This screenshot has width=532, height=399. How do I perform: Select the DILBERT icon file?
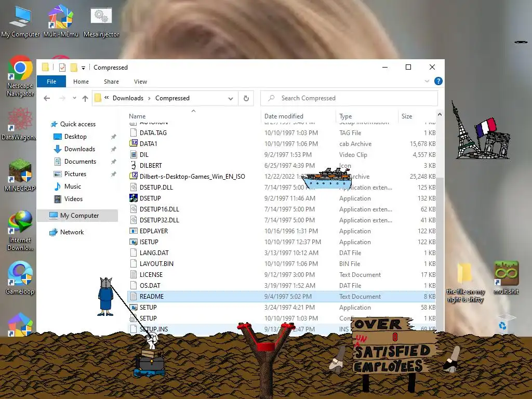134,165
